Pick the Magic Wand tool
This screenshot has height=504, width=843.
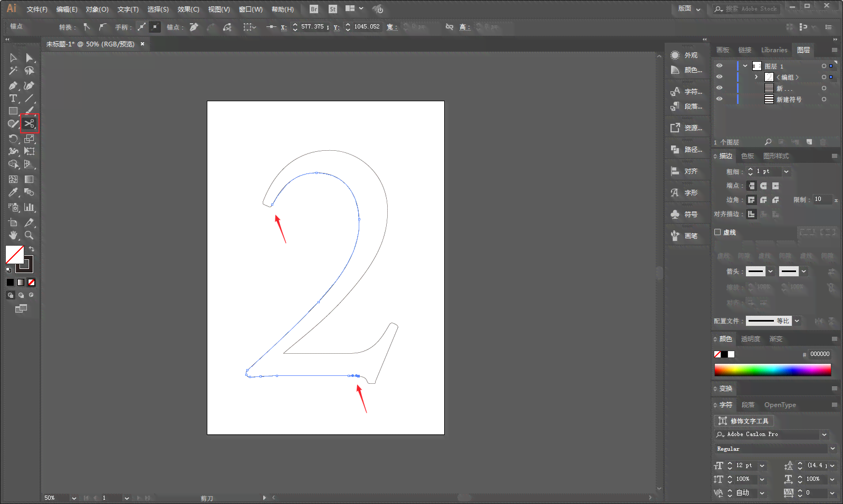click(x=14, y=71)
